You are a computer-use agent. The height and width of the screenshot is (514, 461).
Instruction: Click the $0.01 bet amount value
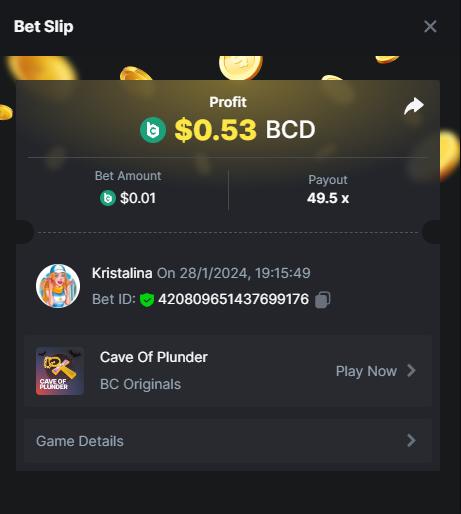tap(138, 198)
